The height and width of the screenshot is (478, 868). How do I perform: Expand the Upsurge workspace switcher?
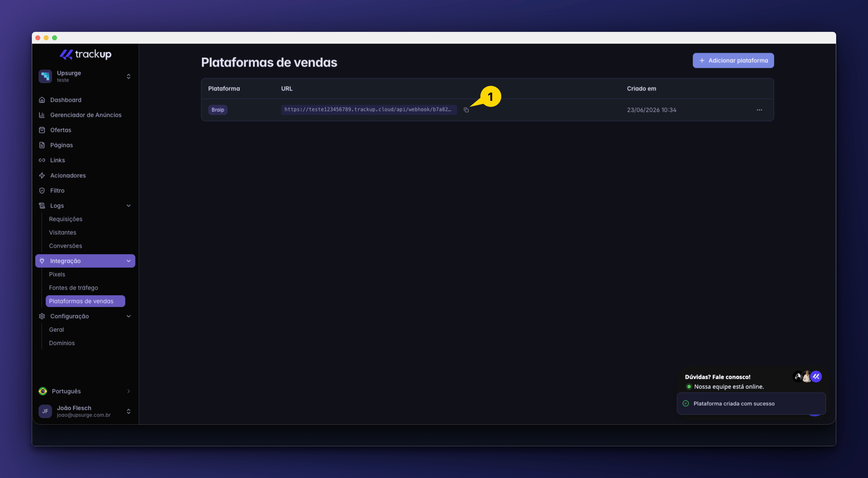click(x=128, y=76)
